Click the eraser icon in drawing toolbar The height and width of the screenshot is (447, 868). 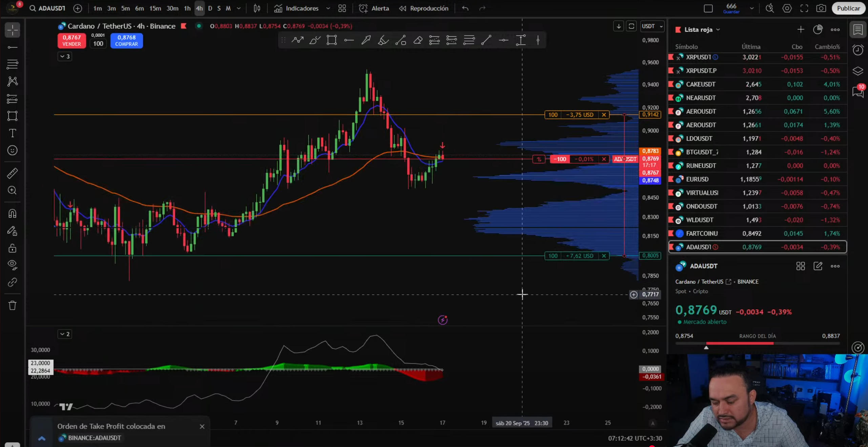418,40
